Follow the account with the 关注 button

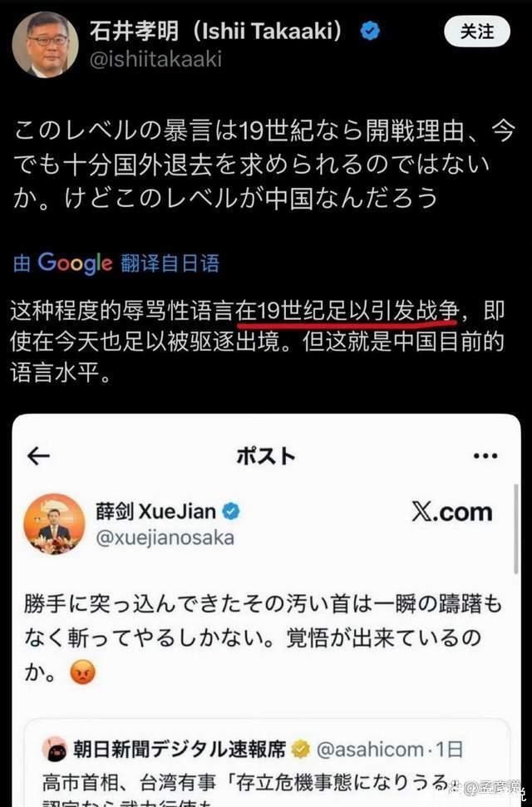[477, 32]
